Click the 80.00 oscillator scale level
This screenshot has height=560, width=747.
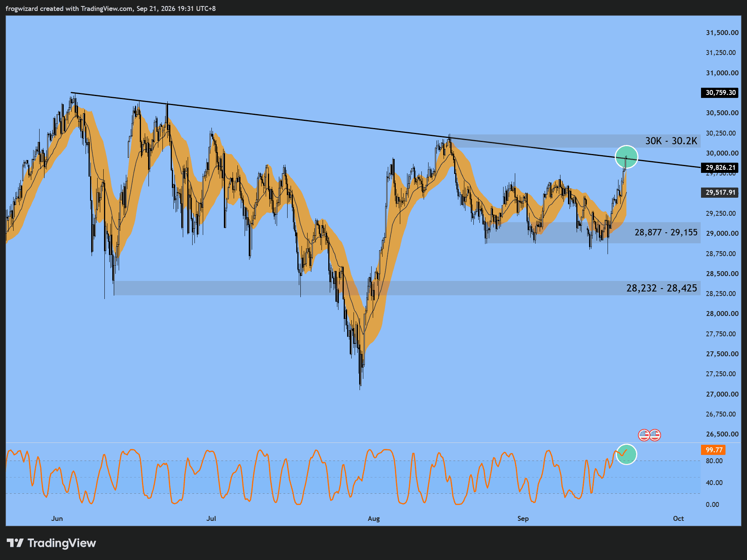click(x=714, y=461)
